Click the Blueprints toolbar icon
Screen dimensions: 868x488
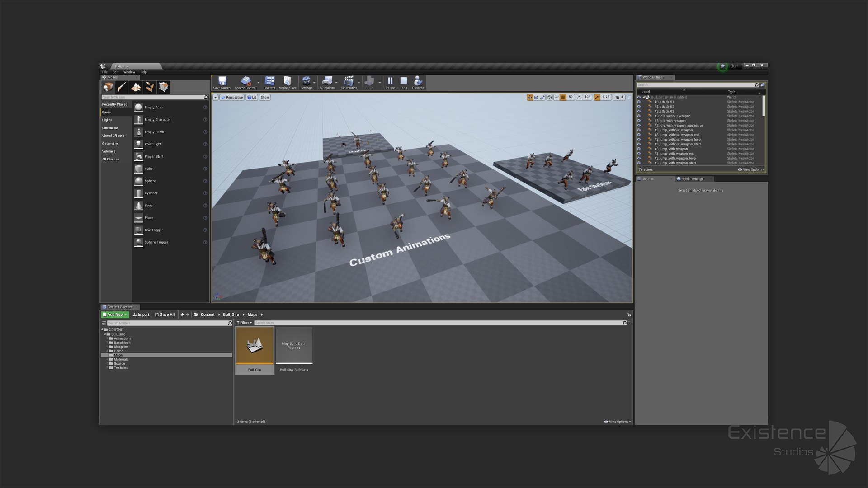click(327, 82)
